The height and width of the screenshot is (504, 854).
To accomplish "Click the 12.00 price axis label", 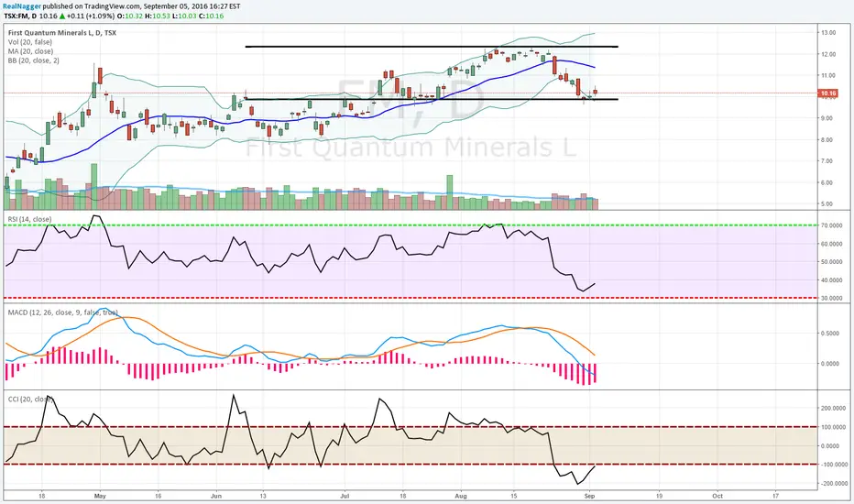I will [x=828, y=54].
